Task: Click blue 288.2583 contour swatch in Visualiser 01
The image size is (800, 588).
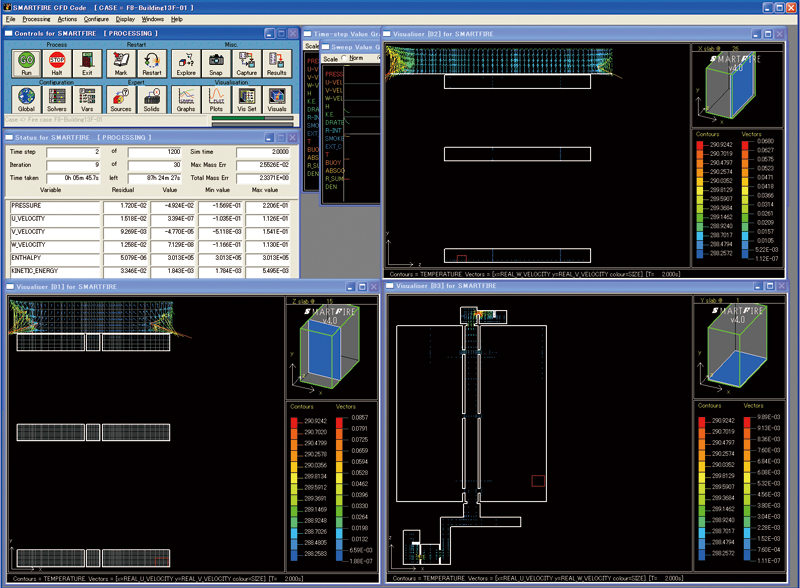Action: (294, 555)
